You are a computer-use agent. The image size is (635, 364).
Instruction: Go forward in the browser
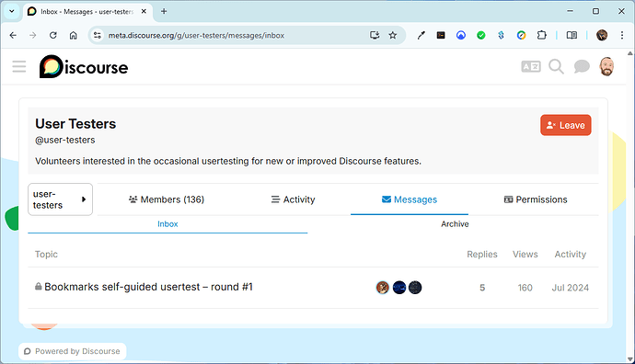tap(33, 35)
